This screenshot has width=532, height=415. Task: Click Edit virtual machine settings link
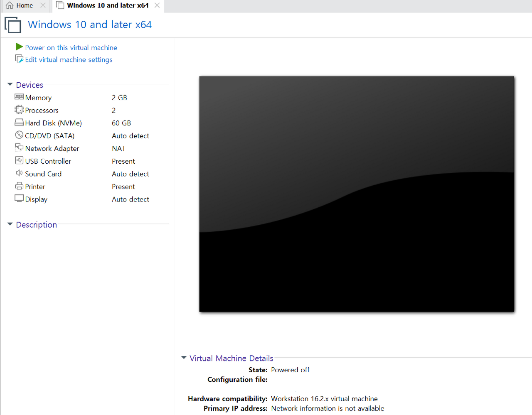pos(69,59)
